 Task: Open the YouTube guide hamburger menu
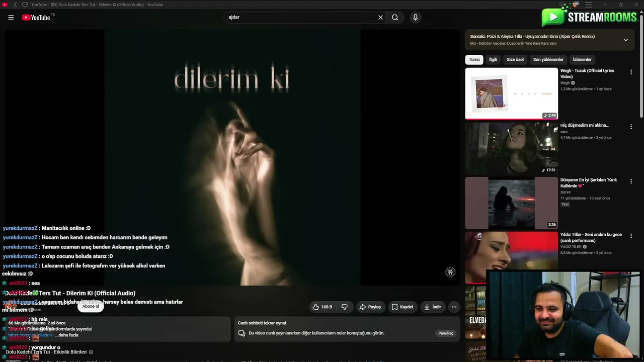pyautogui.click(x=11, y=18)
